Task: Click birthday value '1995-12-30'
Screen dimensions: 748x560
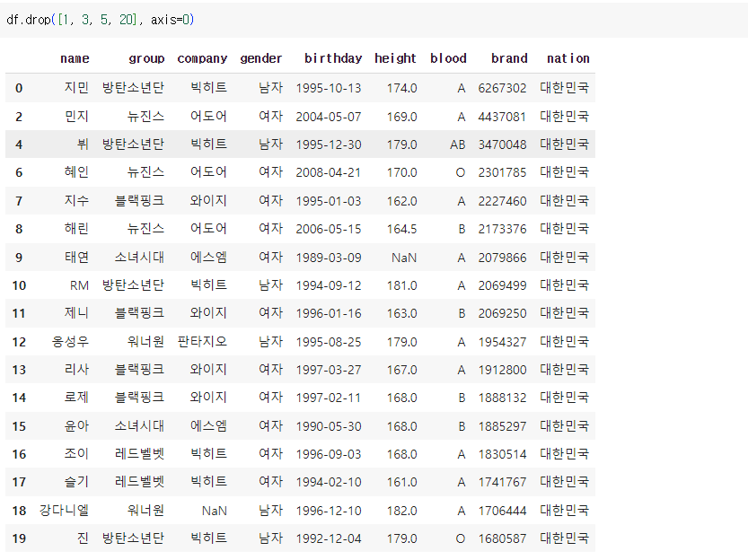Action: tap(329, 144)
